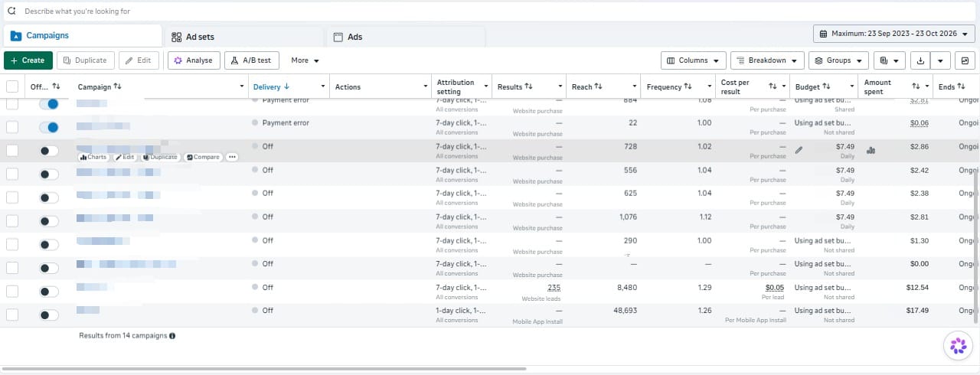The image size is (980, 375).
Task: Open the date range selector dropdown
Action: click(894, 34)
